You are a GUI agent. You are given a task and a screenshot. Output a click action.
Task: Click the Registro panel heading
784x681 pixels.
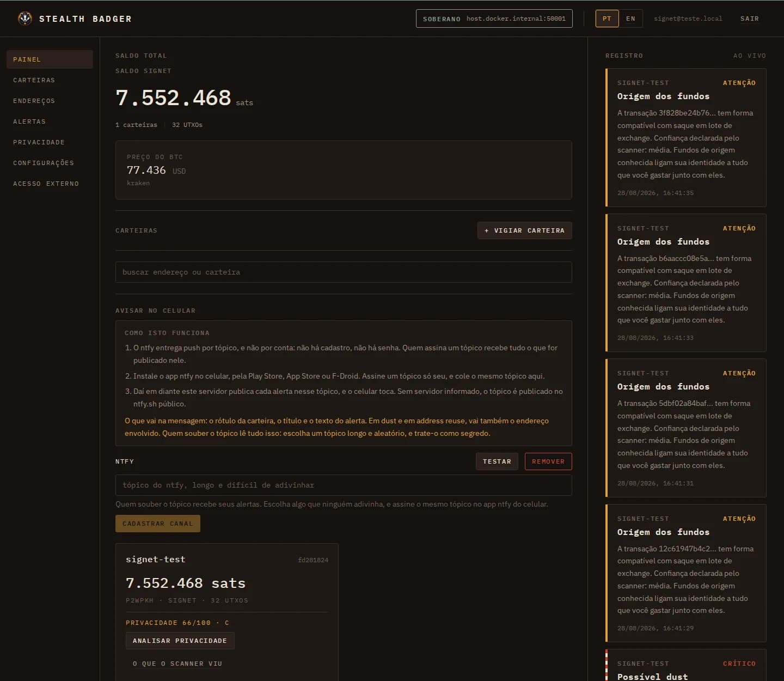click(x=624, y=56)
